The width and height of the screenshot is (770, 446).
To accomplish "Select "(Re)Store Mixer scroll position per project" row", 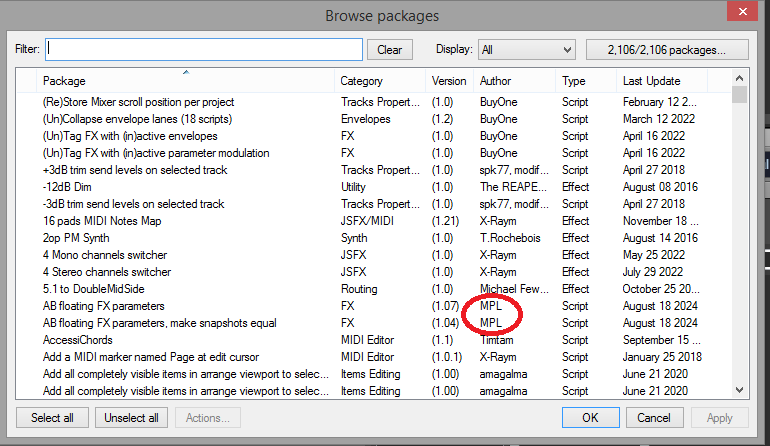I will 374,102.
